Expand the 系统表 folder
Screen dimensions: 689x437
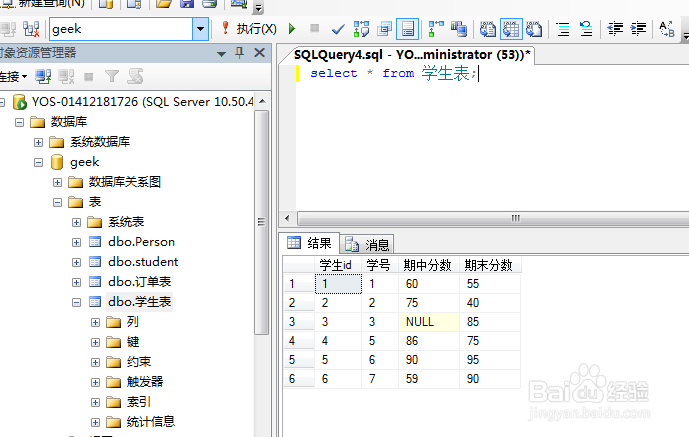[x=76, y=222]
